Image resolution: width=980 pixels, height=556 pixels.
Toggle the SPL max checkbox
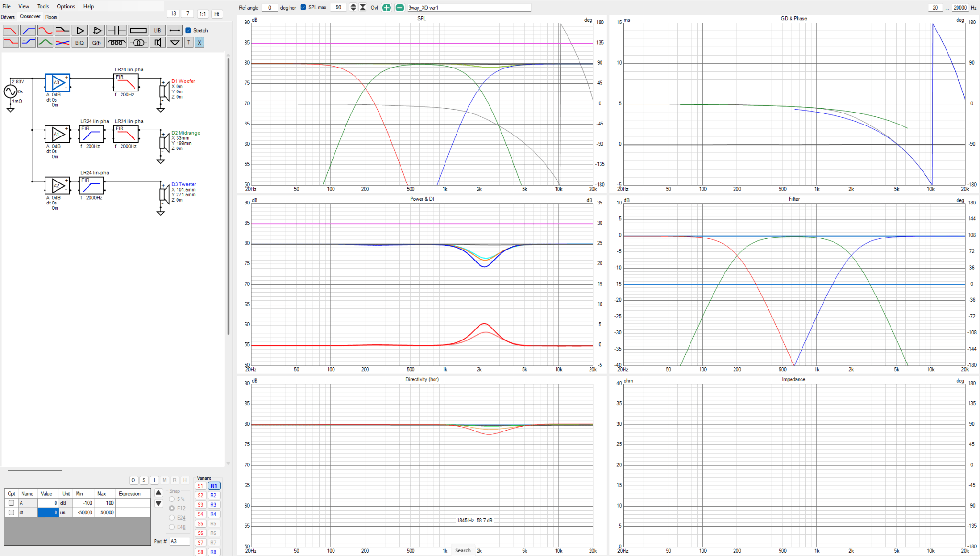point(303,7)
